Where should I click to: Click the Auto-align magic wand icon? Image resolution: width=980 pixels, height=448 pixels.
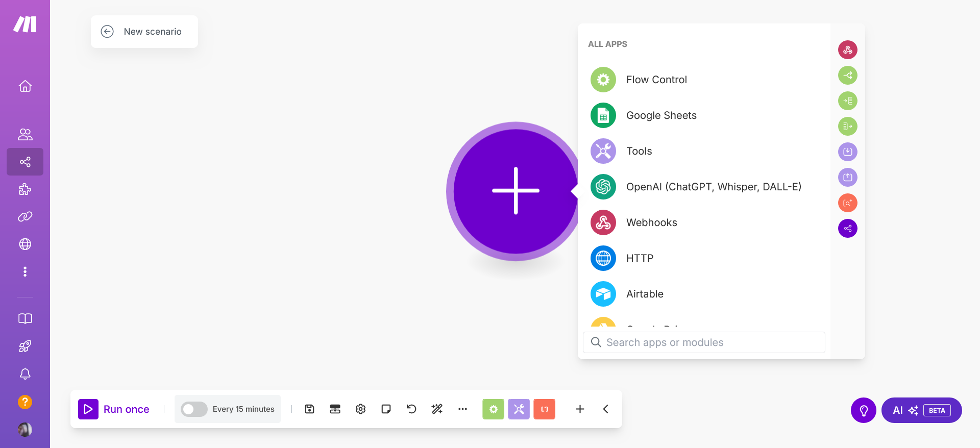pos(437,409)
